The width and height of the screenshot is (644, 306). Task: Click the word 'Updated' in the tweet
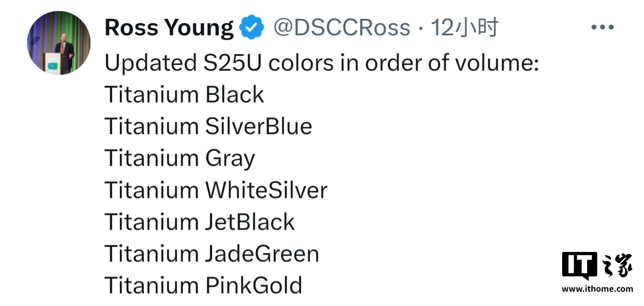[x=147, y=63]
